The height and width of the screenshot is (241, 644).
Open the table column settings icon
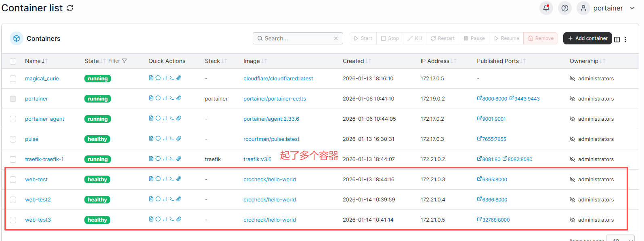[617, 39]
